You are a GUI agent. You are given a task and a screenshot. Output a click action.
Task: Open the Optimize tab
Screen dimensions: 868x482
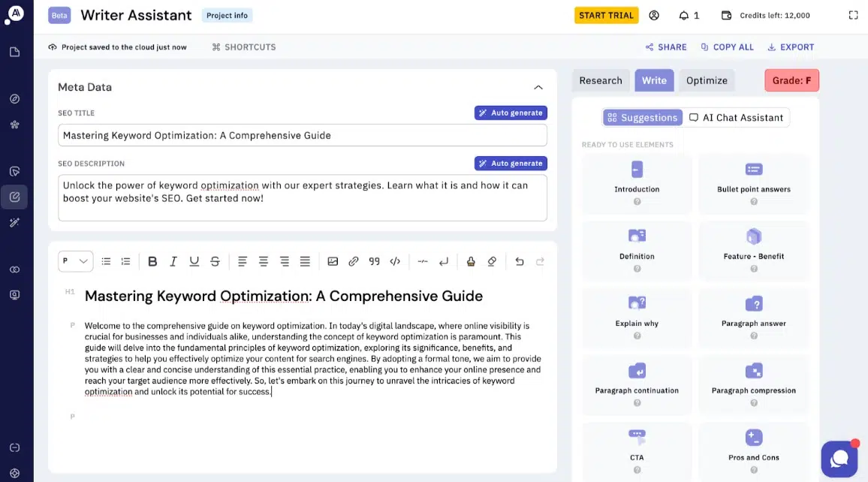point(707,80)
